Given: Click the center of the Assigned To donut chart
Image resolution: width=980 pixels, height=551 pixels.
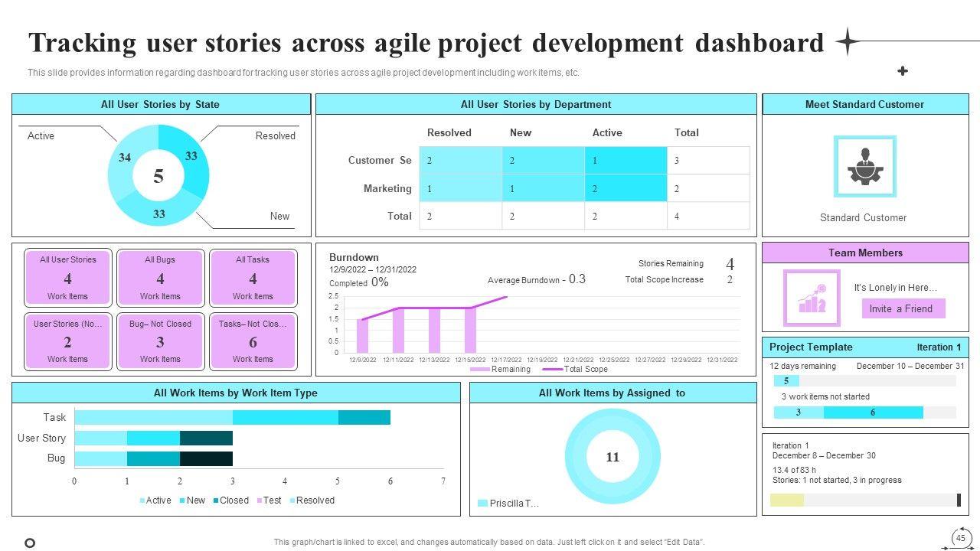Looking at the screenshot, I should [x=612, y=457].
